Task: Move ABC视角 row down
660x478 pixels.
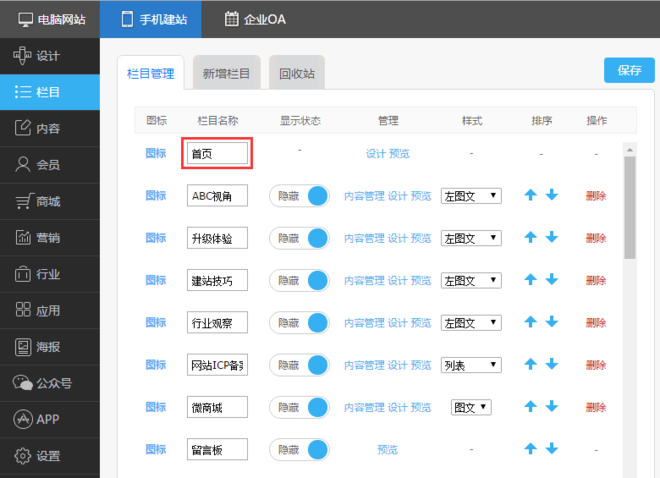Action: (551, 195)
